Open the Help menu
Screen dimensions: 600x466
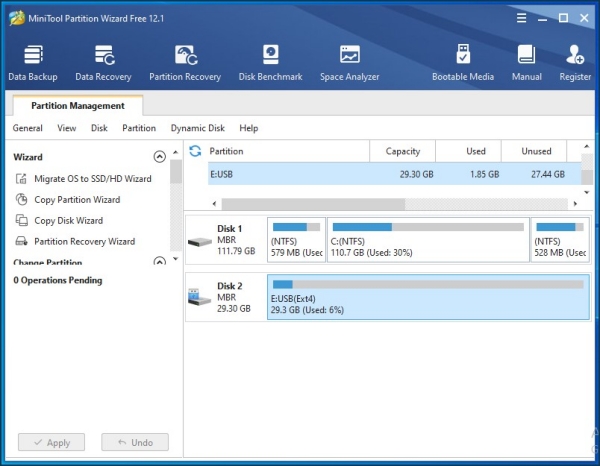tap(249, 128)
